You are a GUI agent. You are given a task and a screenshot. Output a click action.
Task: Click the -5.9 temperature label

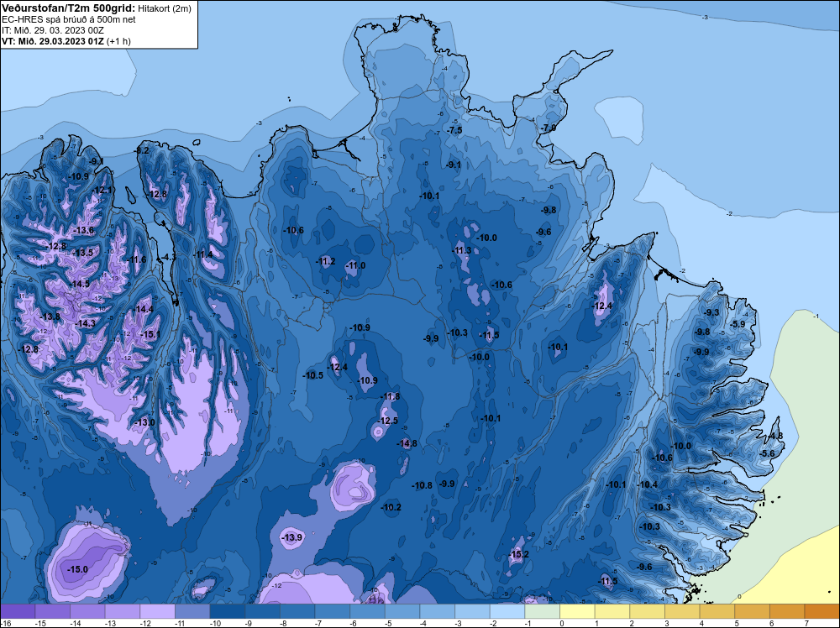pos(738,324)
